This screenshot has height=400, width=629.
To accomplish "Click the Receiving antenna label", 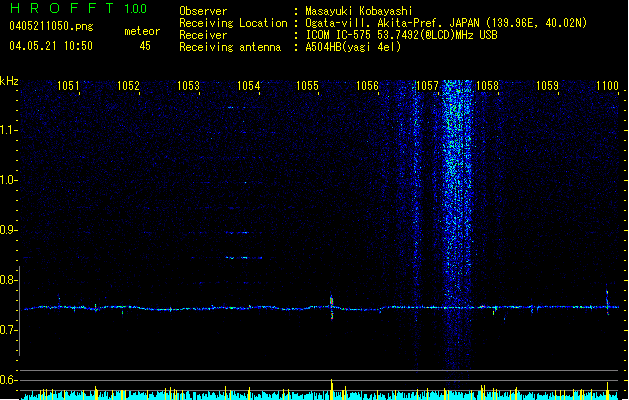I will tap(230, 47).
